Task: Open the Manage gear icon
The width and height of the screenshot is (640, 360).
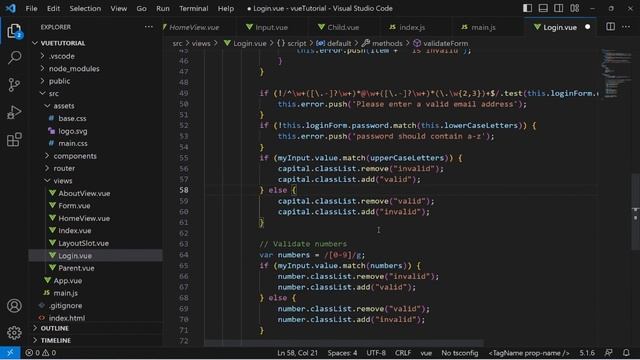Action: (x=14, y=333)
